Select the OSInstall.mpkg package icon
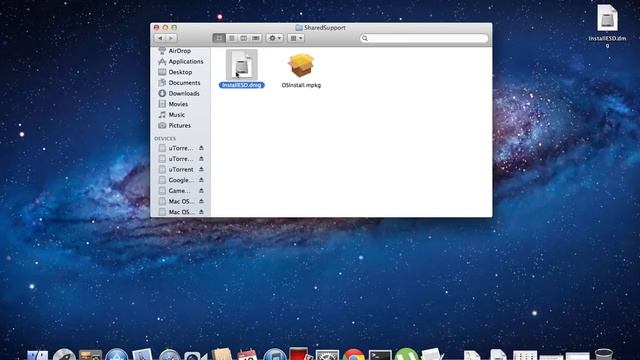640x360 pixels. click(301, 65)
